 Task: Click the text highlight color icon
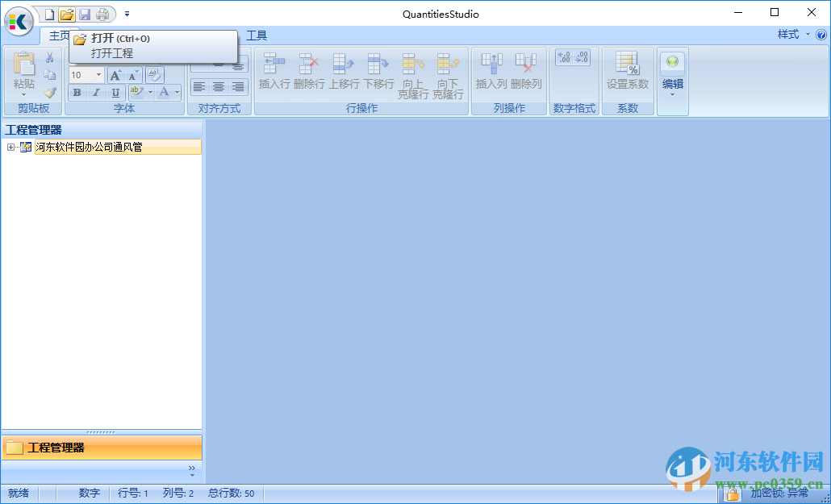(136, 92)
